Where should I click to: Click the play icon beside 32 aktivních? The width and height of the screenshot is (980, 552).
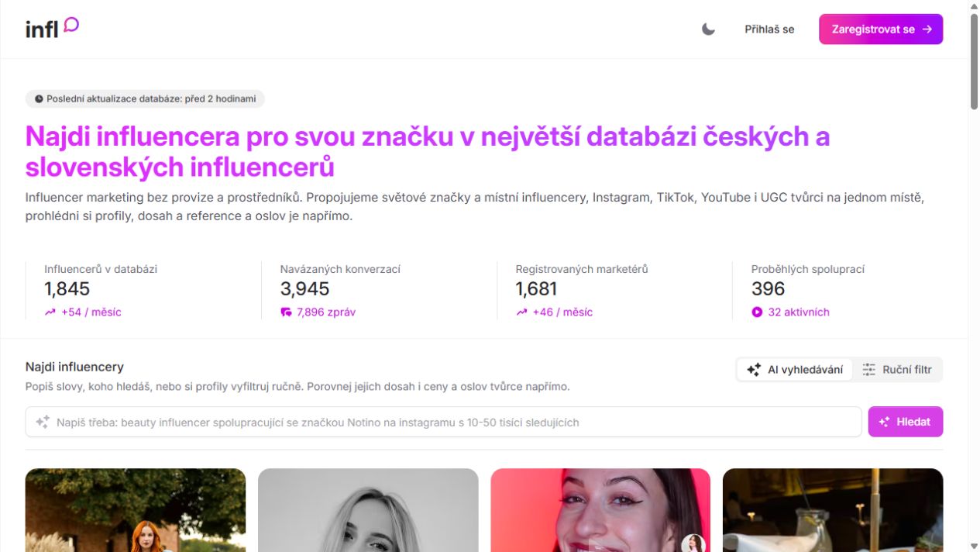tap(757, 312)
